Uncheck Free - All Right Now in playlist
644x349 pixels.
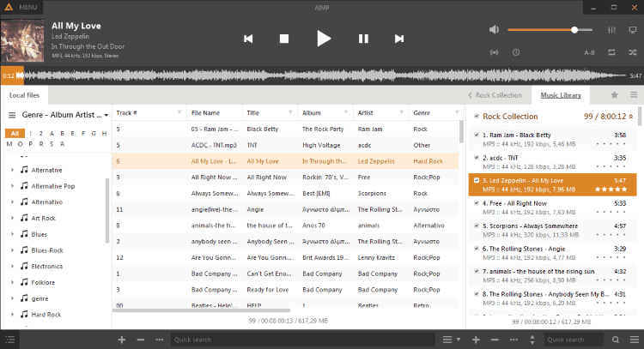pyautogui.click(x=477, y=203)
